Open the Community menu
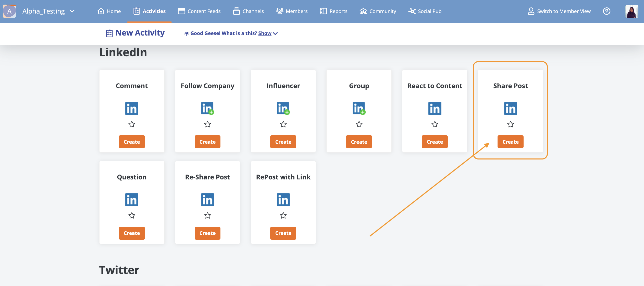Screen dimensions: 644x286 [378, 11]
